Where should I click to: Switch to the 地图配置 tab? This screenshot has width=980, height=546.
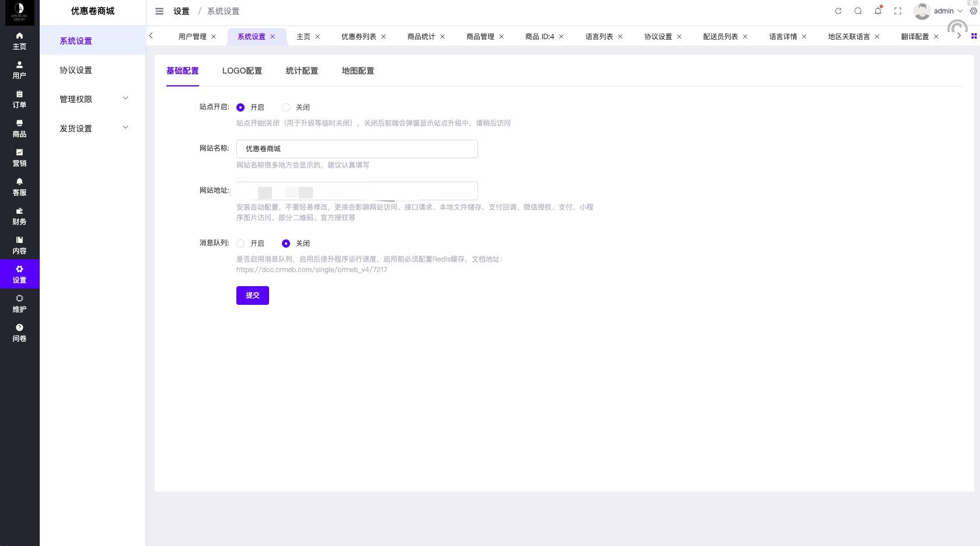coord(358,71)
